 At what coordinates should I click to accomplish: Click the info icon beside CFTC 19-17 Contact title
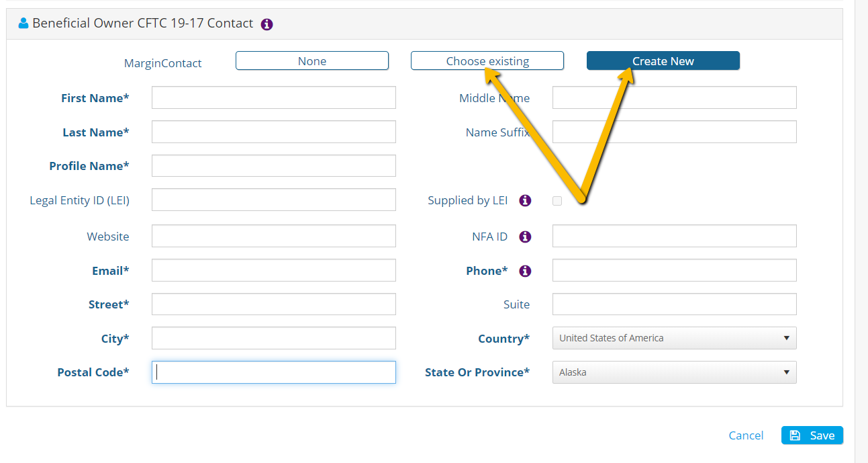[x=267, y=24]
